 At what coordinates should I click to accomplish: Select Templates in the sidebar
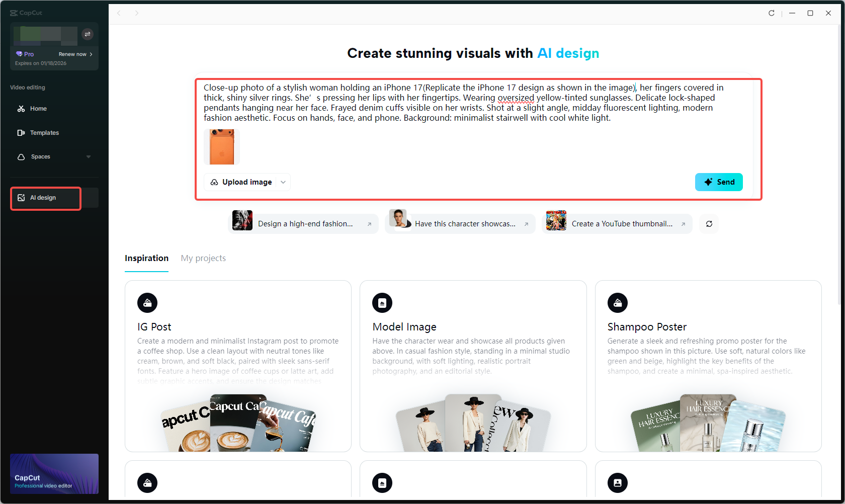(43, 132)
